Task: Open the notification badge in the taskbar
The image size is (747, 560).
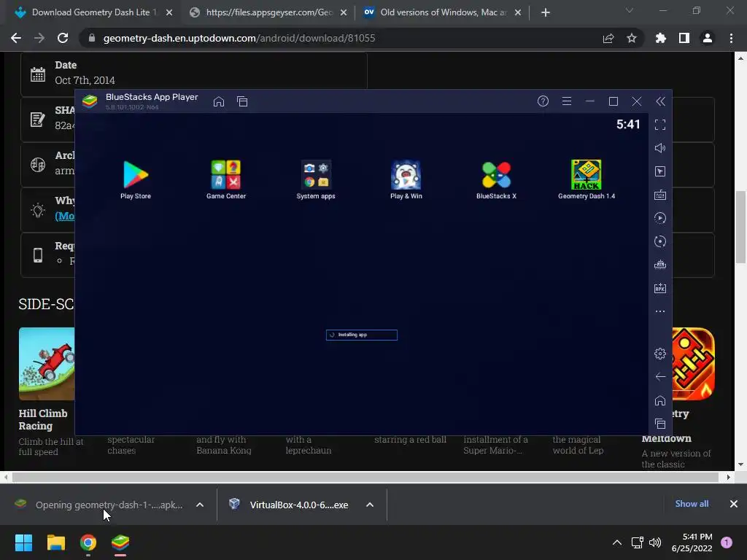Action: [727, 542]
